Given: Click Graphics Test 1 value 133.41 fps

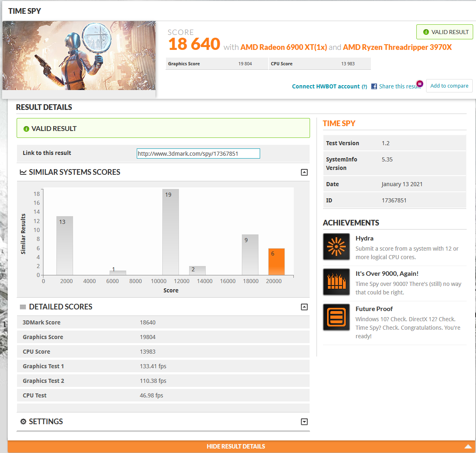Looking at the screenshot, I should [x=153, y=366].
